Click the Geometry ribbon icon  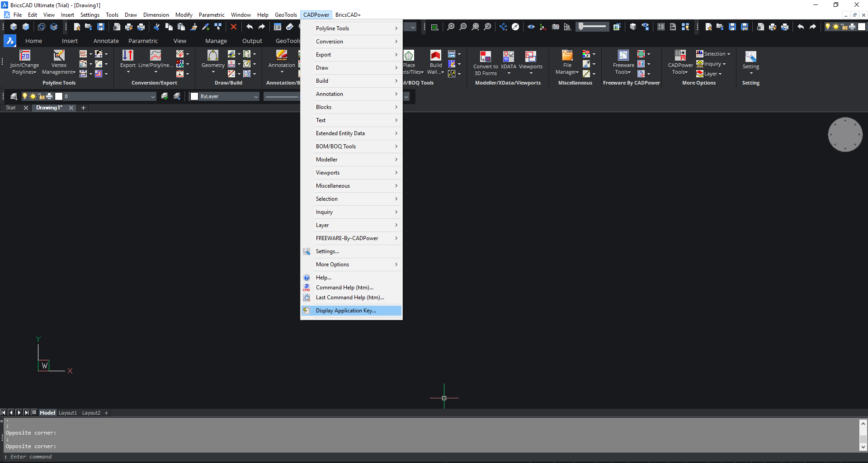tap(213, 56)
